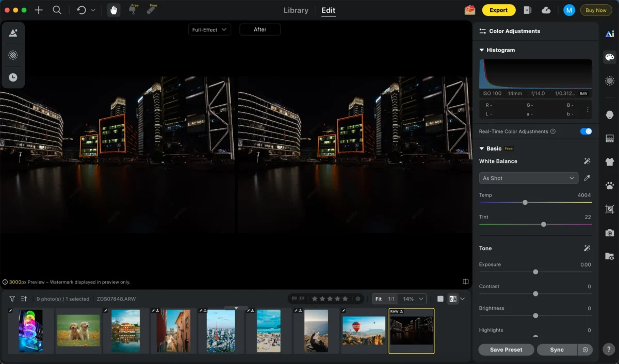
Task: Open the Full-Effect dropdown
Action: click(x=209, y=30)
